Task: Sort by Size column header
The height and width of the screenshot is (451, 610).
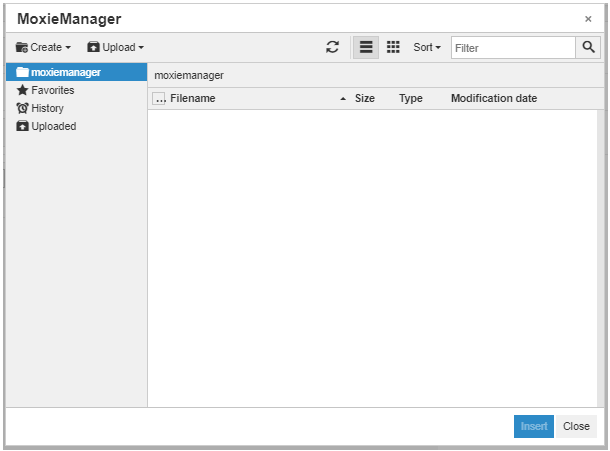Action: tap(365, 98)
